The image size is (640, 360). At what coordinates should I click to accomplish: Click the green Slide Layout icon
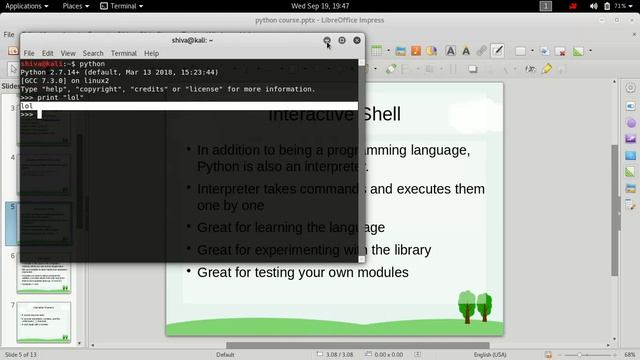pos(578,51)
